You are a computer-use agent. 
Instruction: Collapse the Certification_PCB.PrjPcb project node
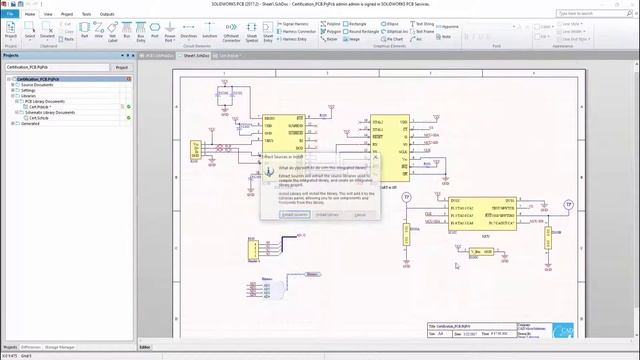tap(9, 79)
